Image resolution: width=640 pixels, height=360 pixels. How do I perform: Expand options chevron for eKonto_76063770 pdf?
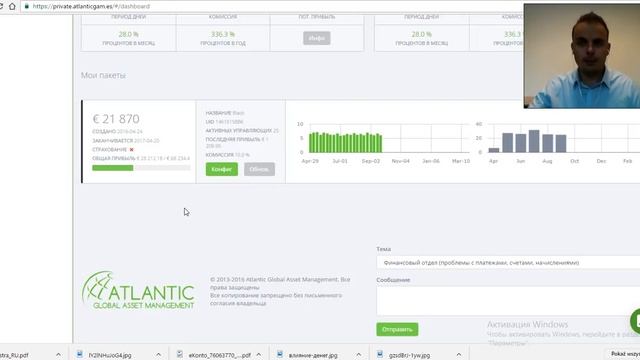tap(258, 355)
